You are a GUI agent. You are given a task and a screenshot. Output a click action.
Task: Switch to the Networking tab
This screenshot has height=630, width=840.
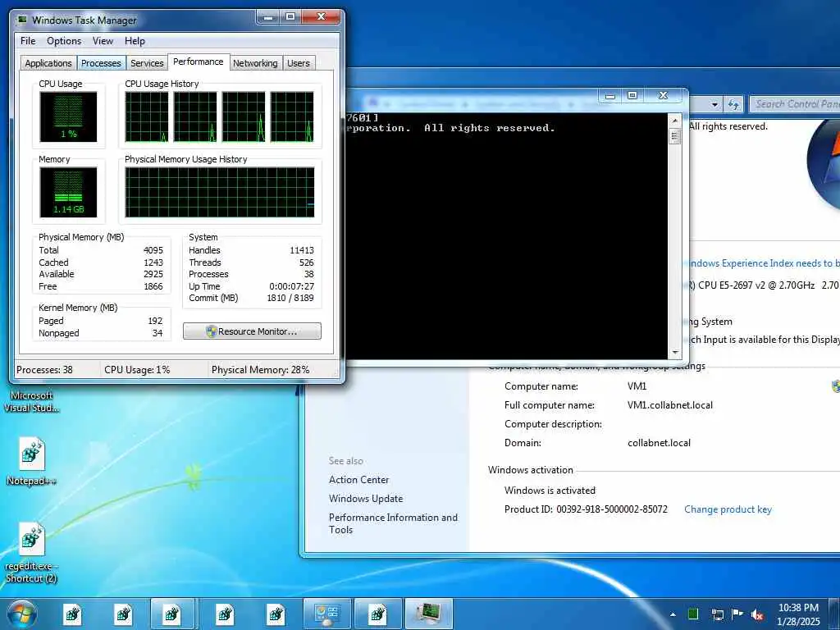255,62
